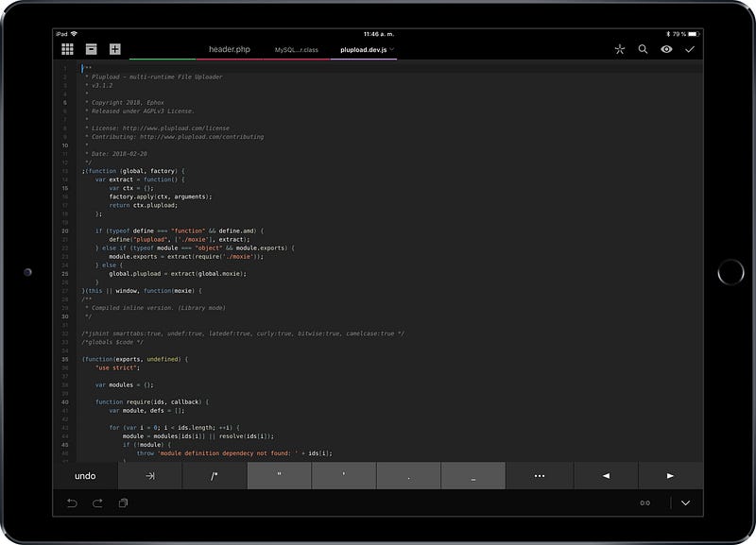This screenshot has width=756, height=545.
Task: Tap the redo arrow in bottom bar
Action: point(97,503)
